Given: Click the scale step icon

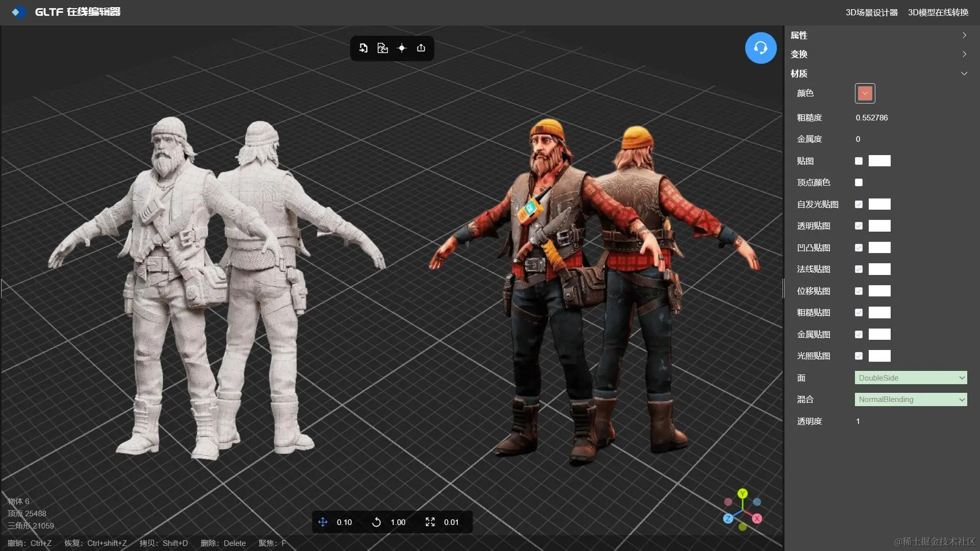Looking at the screenshot, I should tap(430, 522).
